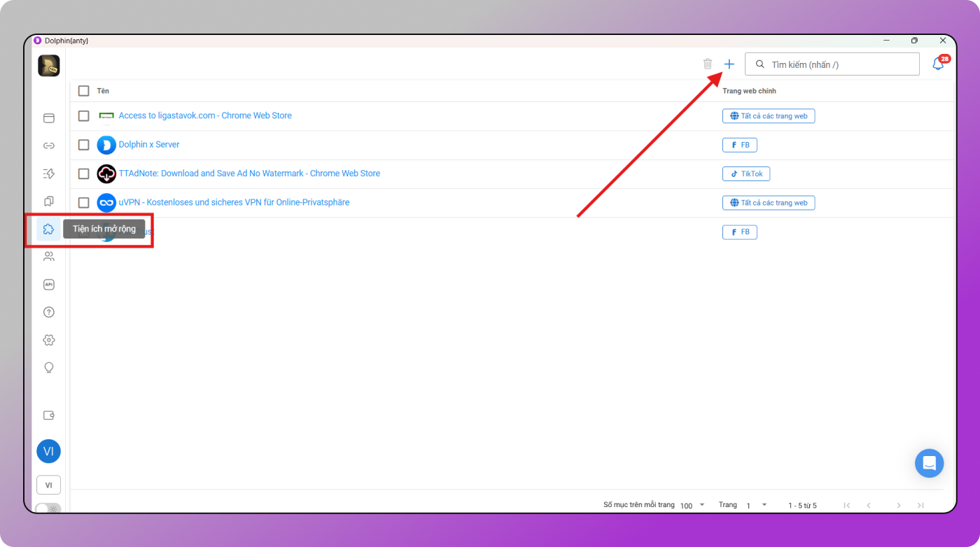Click the trash delete icon
The height and width of the screenshot is (547, 980).
click(x=708, y=64)
